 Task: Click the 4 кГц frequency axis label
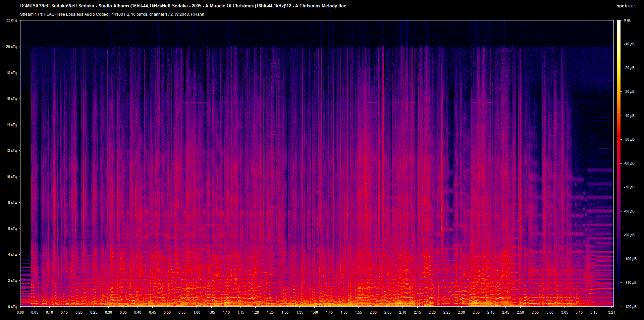(x=12, y=254)
